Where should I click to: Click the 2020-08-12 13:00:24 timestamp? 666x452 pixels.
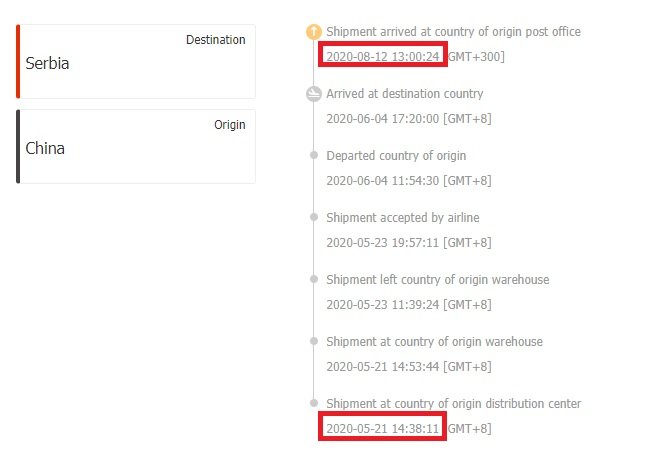[x=383, y=57]
